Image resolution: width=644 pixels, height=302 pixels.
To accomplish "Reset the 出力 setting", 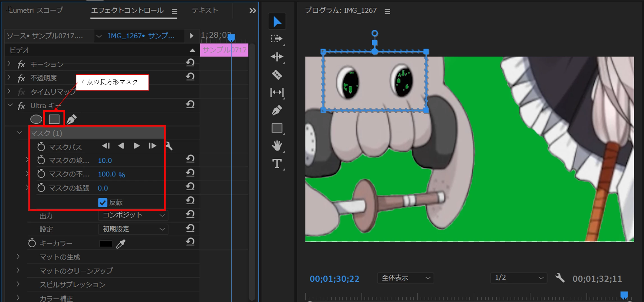I will [190, 214].
